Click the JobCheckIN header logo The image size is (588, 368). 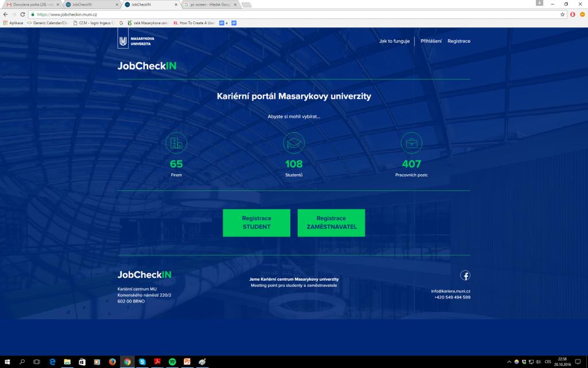click(x=147, y=66)
